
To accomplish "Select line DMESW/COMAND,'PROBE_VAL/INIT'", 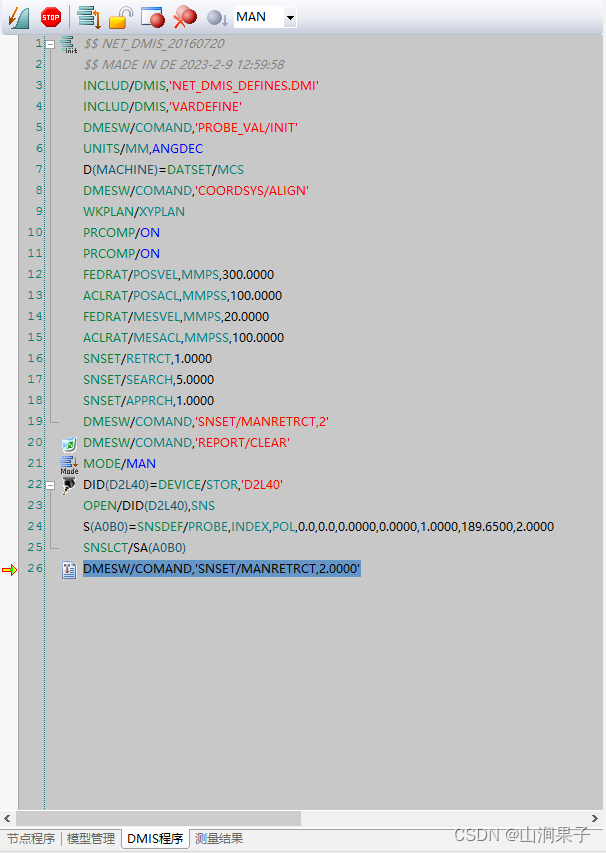I will point(190,128).
